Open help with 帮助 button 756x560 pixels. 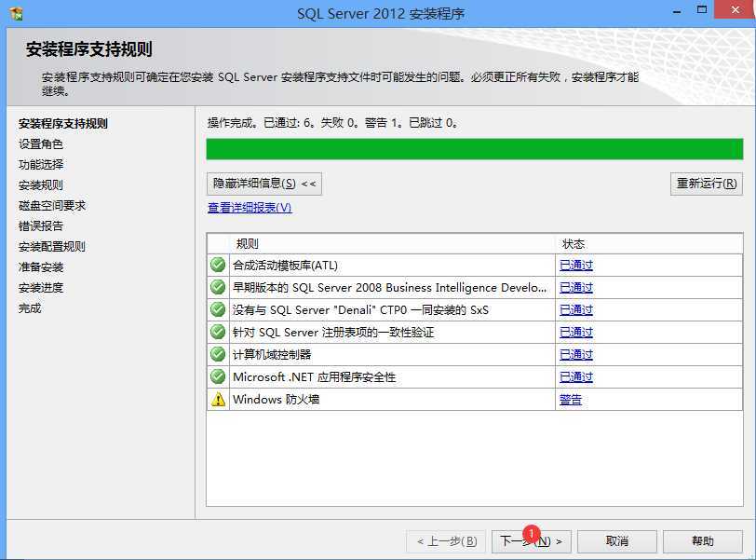coord(703,541)
